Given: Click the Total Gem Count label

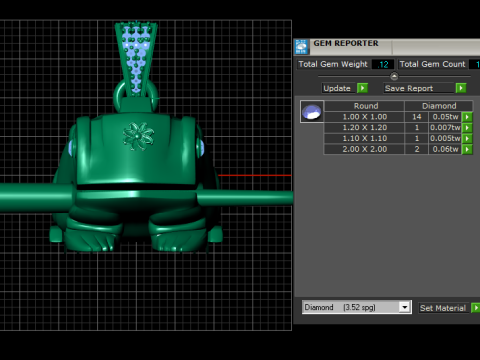Looking at the screenshot, I should [432, 64].
